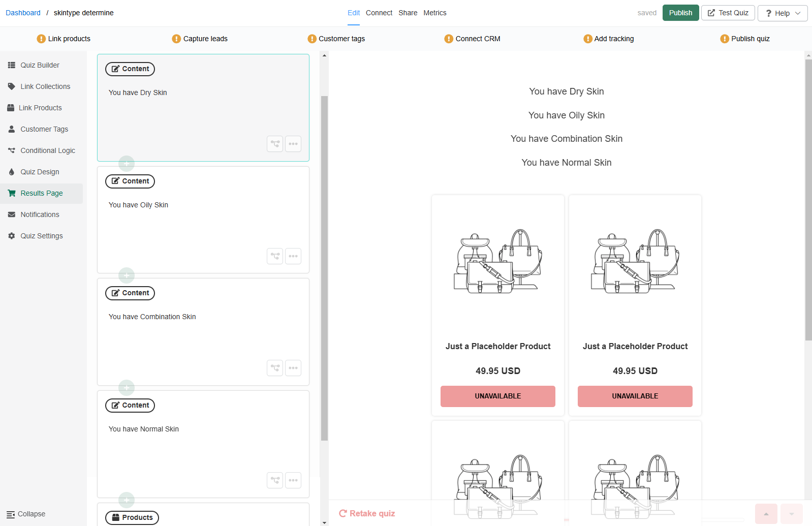Click the Link Collections tag icon
This screenshot has width=812, height=526.
point(12,86)
